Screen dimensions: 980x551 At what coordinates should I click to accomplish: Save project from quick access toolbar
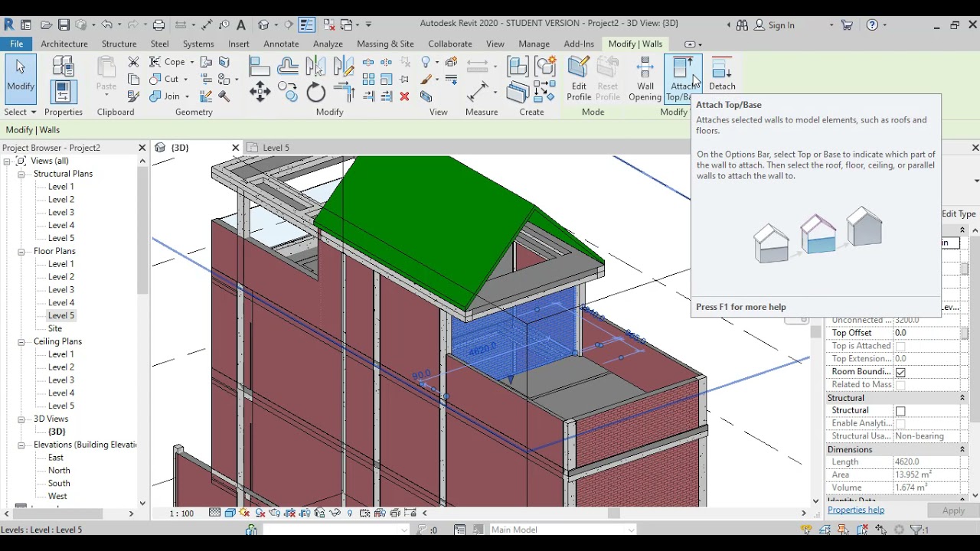tap(64, 25)
